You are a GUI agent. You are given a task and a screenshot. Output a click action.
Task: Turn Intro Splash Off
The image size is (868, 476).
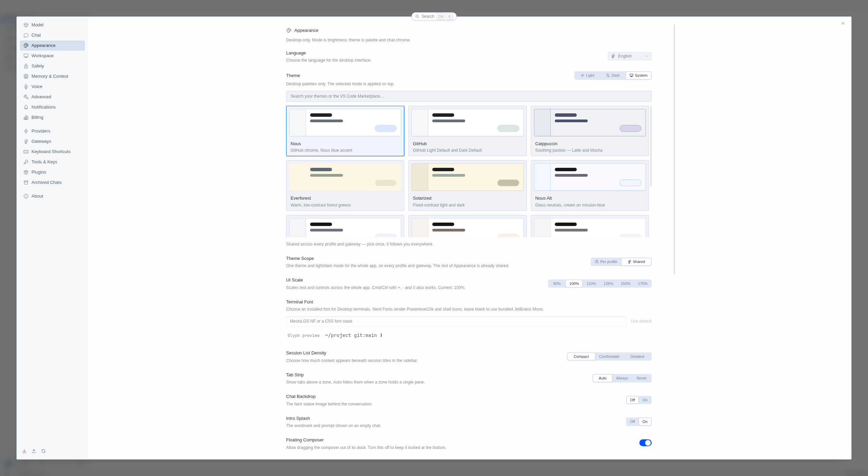[633, 422]
